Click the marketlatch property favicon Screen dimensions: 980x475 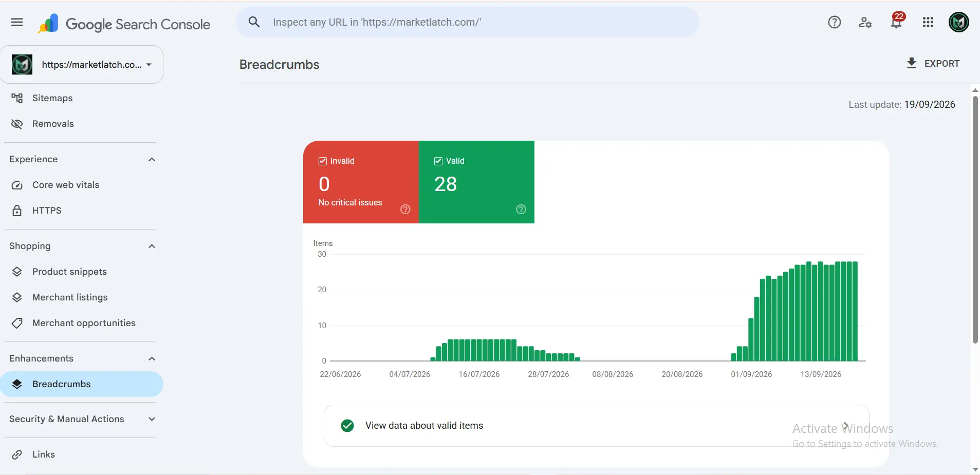pyautogui.click(x=22, y=65)
